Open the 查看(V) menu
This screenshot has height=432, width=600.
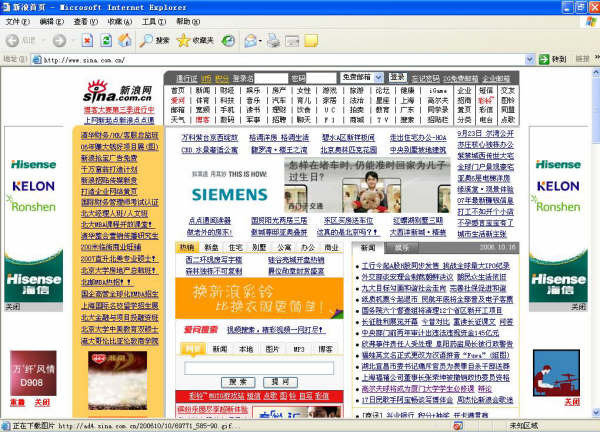tap(86, 22)
